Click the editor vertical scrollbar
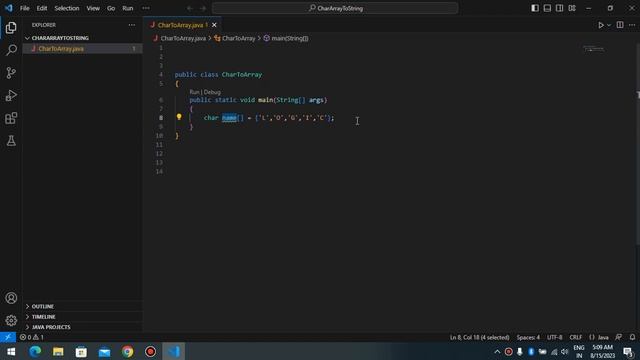This screenshot has height=360, width=640. pyautogui.click(x=638, y=143)
